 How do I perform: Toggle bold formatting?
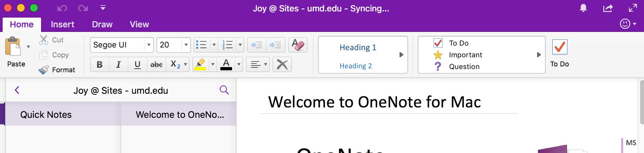tap(100, 64)
